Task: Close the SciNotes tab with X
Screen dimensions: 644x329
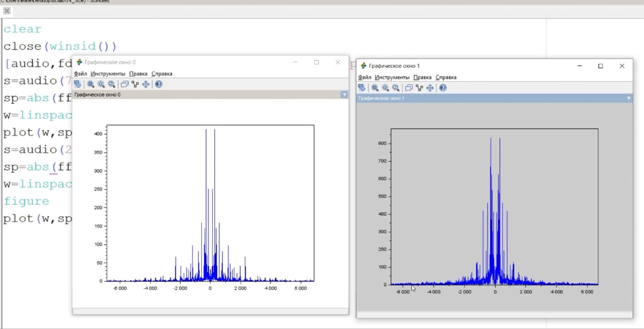Action: (x=7, y=11)
